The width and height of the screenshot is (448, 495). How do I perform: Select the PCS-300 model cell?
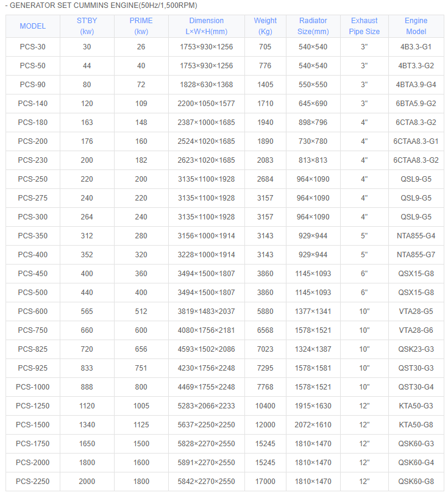tap(33, 217)
